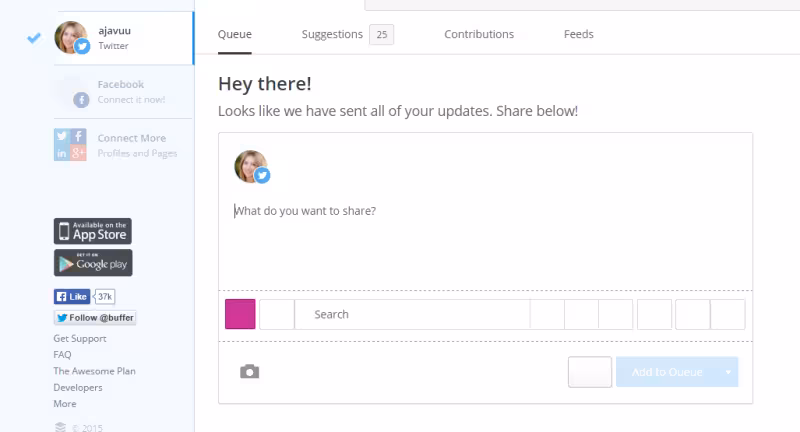The height and width of the screenshot is (432, 800).
Task: Switch to the Contributions tab
Action: [x=479, y=34]
